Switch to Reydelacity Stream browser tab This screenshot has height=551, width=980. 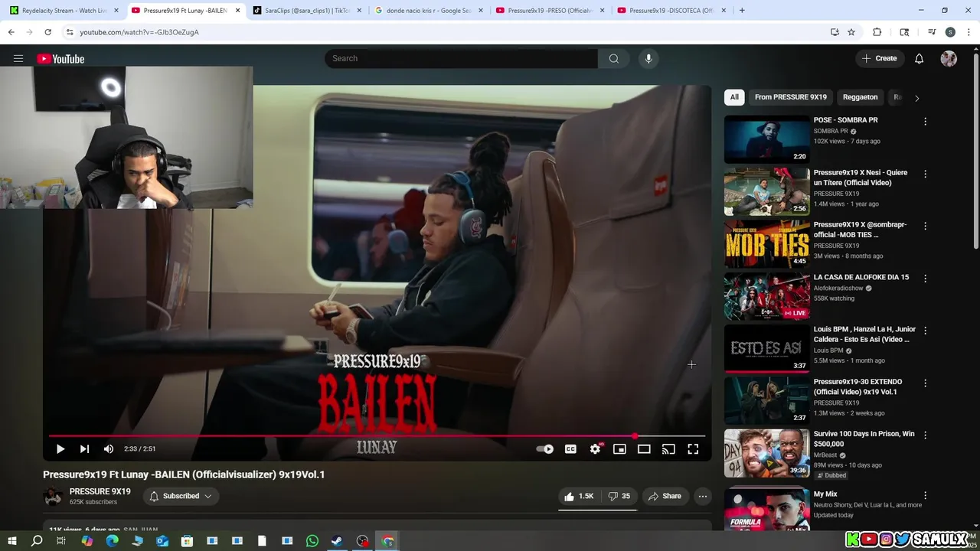pos(64,11)
